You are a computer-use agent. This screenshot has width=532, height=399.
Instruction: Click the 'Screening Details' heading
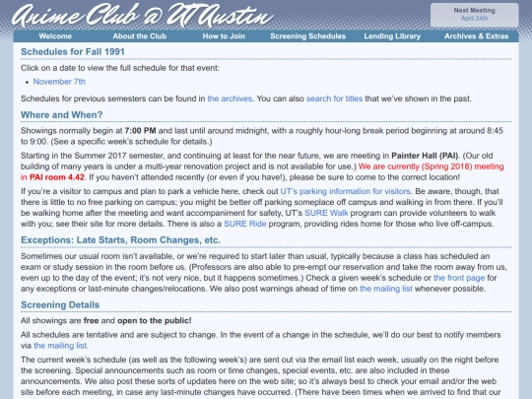click(60, 305)
